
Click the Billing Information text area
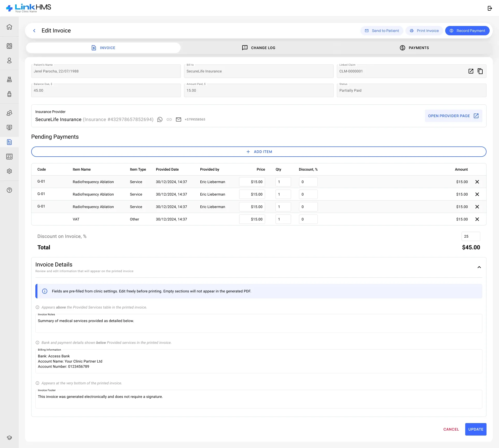(259, 361)
